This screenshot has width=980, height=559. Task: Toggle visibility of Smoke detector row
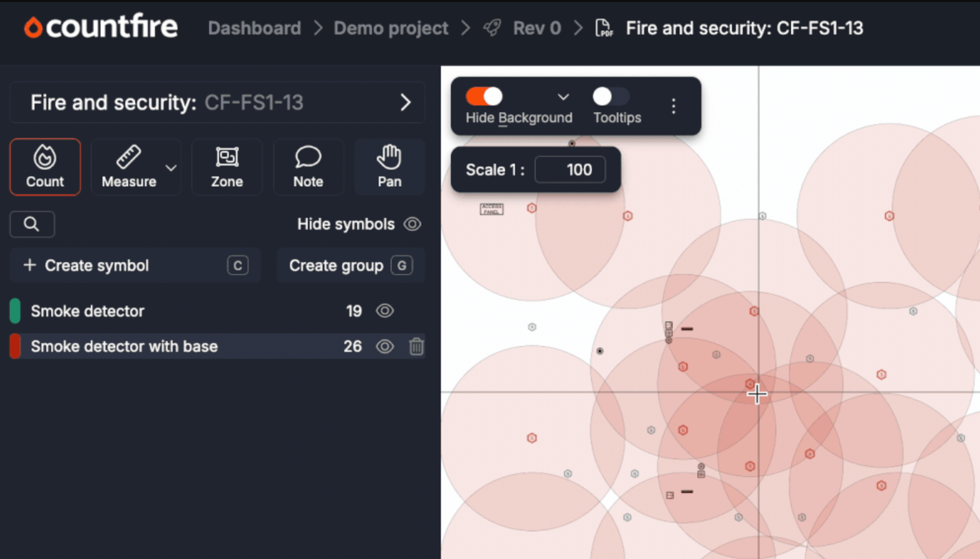tap(385, 311)
